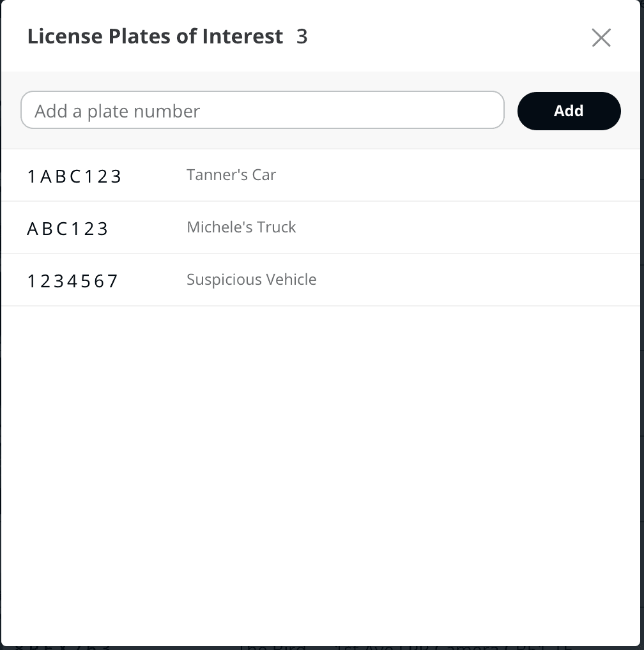
Task: Click the Michele's Truck label
Action: point(241,227)
